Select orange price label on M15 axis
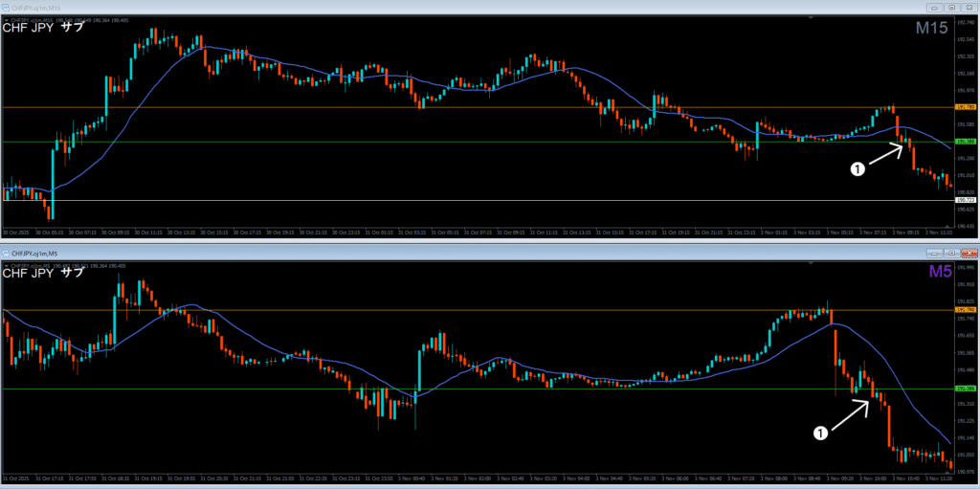The width and height of the screenshot is (980, 489). click(x=965, y=108)
